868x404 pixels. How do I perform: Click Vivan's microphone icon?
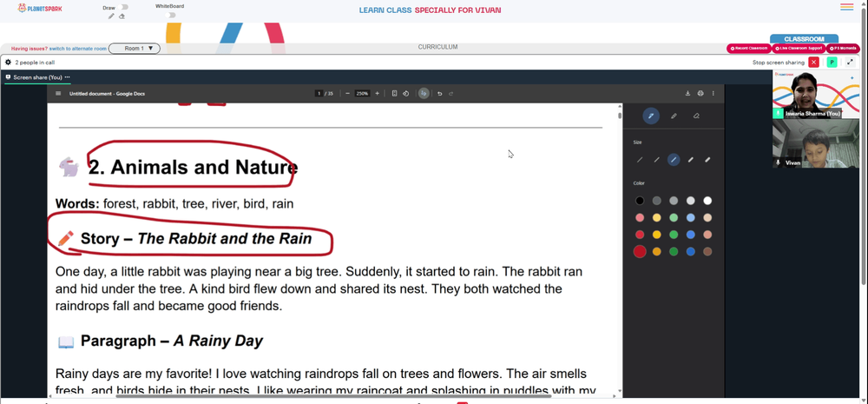778,163
